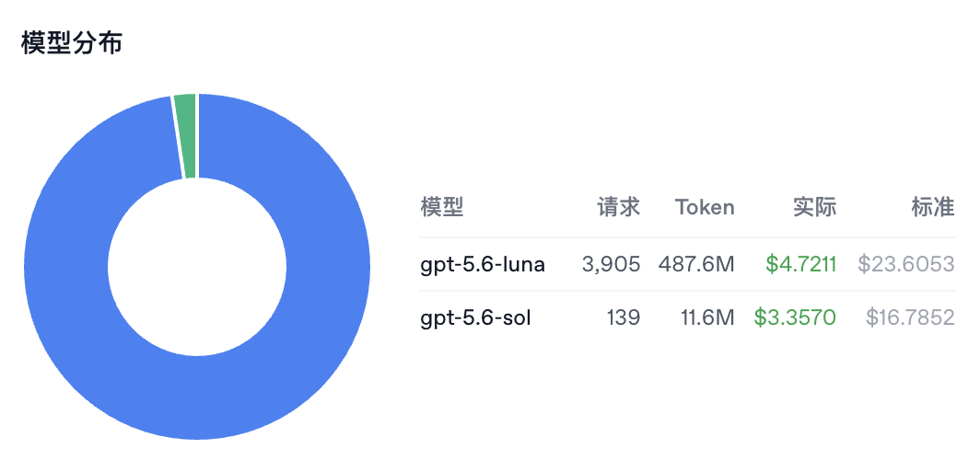Sort by the 模型 column header
The height and width of the screenshot is (449, 980).
[442, 207]
